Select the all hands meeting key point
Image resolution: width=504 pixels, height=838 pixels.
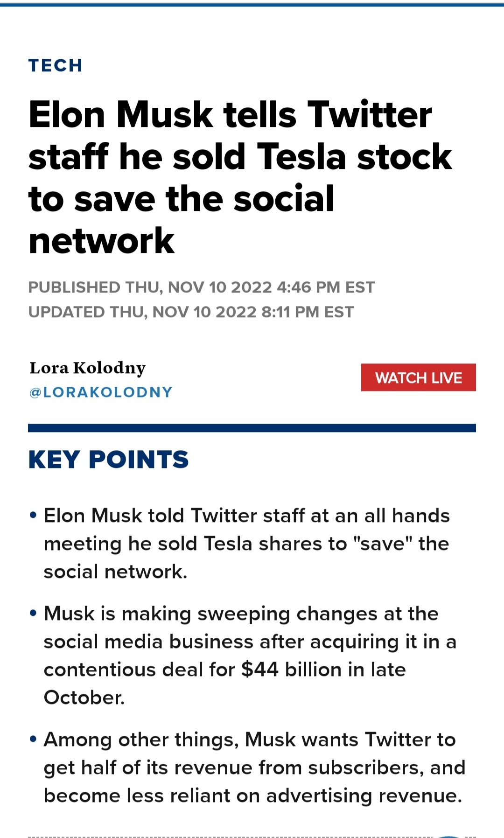click(x=246, y=544)
